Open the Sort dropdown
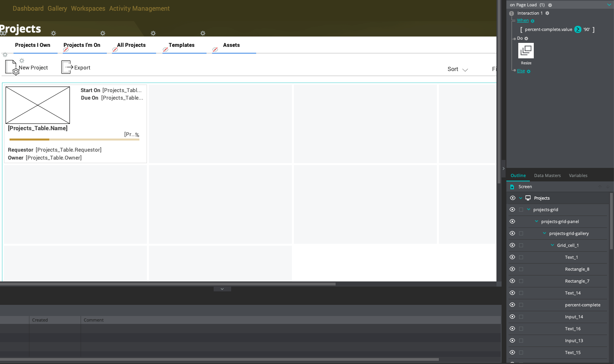614x364 pixels. pos(458,69)
